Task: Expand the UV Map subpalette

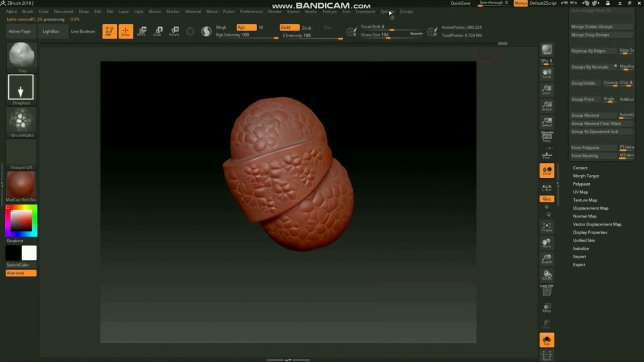Action: pos(580,192)
